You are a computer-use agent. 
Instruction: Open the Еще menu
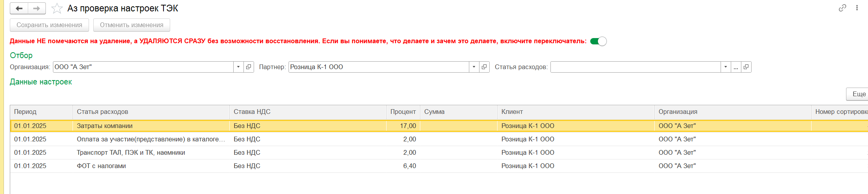[858, 94]
